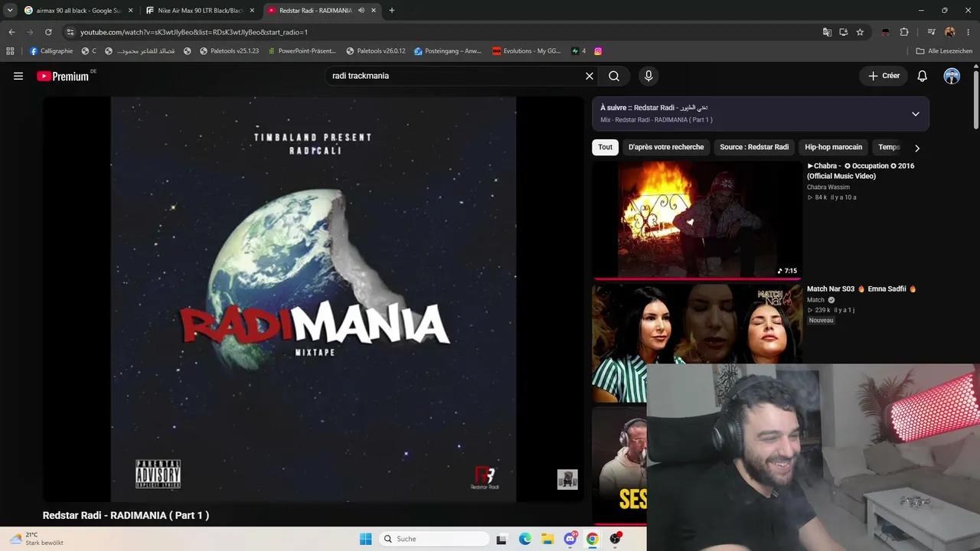Click the channel watermark in the video corner
Image resolution: width=980 pixels, height=551 pixels.
(x=567, y=479)
